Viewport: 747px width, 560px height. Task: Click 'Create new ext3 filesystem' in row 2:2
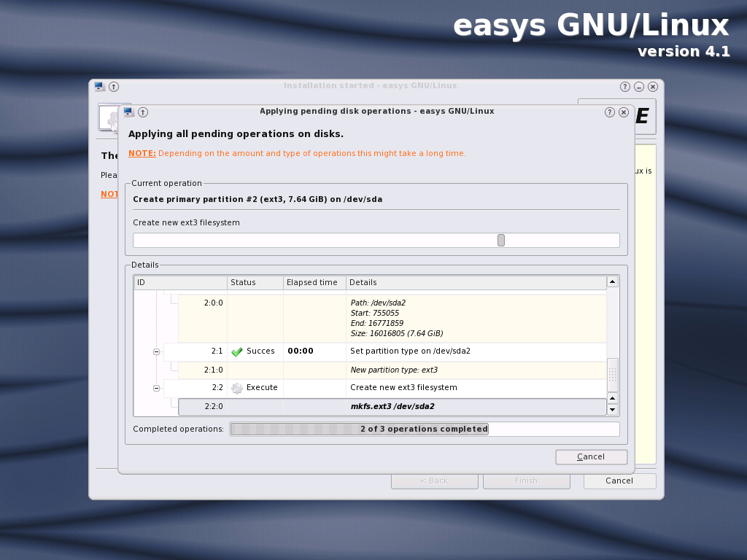tap(403, 388)
